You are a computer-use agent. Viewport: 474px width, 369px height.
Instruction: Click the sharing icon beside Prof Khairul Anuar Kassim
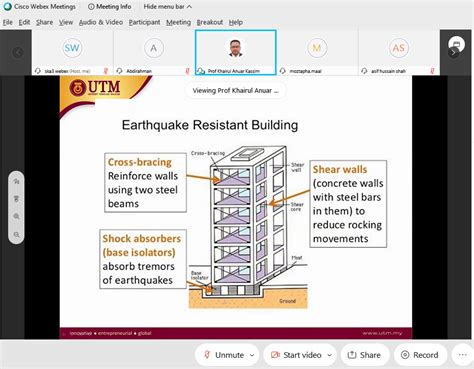(x=201, y=71)
